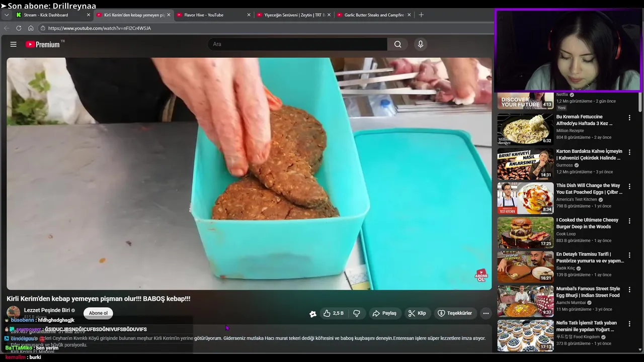Send thanks via Teşekkürler button
Screen dimensions: 644x362
tap(455, 313)
